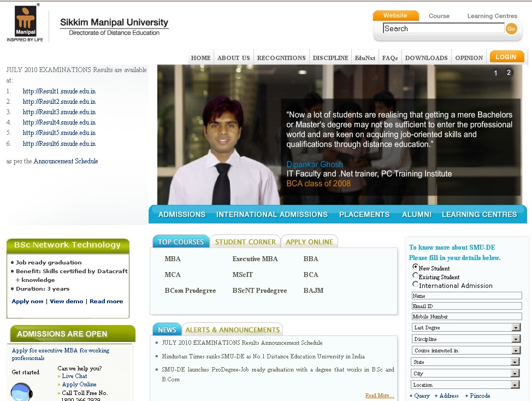Click the Live Chat link
532x401 pixels.
point(74,376)
